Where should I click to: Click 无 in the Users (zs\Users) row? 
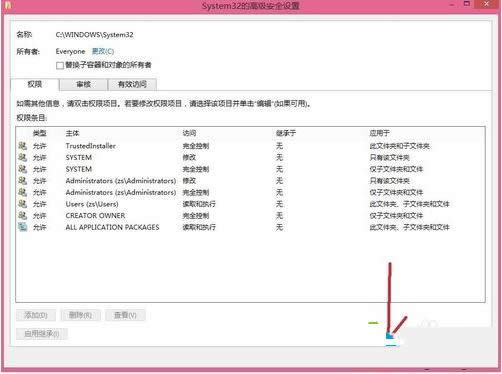[279, 204]
